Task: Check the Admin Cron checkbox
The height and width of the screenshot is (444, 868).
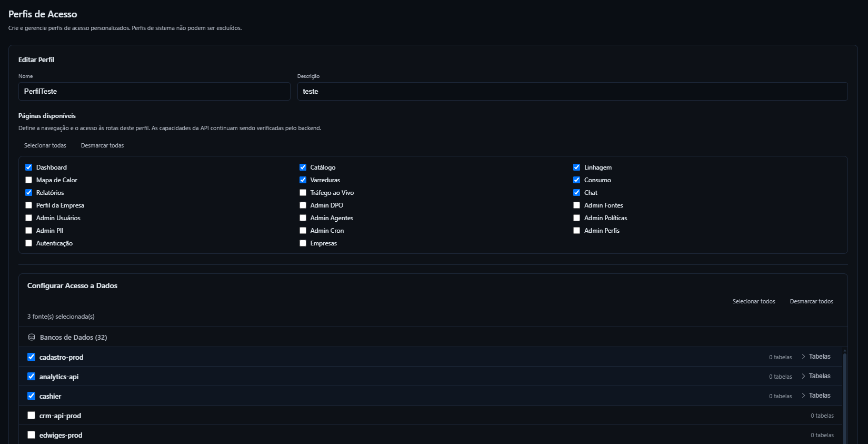Action: click(303, 231)
